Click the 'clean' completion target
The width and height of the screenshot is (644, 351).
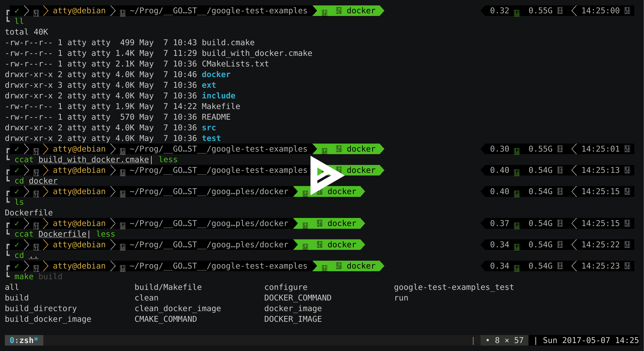click(x=147, y=298)
